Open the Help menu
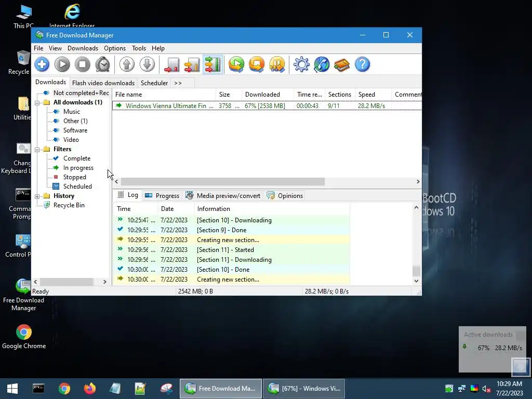 coord(158,48)
